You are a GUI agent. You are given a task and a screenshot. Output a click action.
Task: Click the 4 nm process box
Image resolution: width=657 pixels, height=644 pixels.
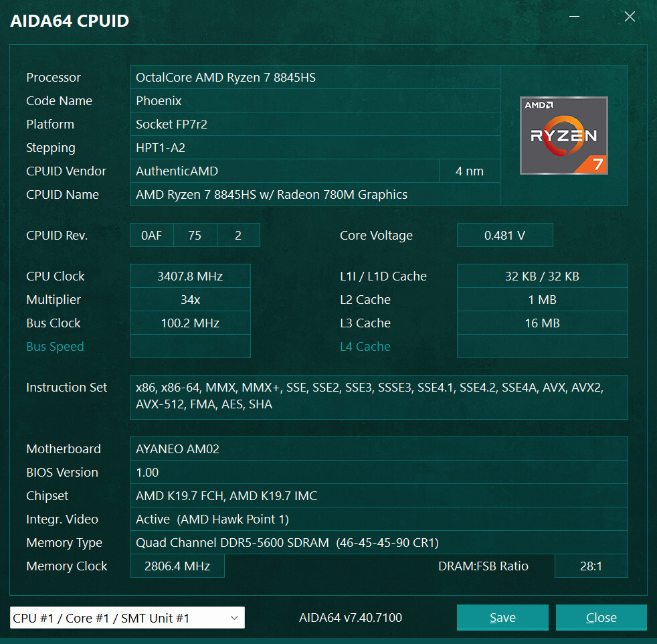(x=469, y=171)
